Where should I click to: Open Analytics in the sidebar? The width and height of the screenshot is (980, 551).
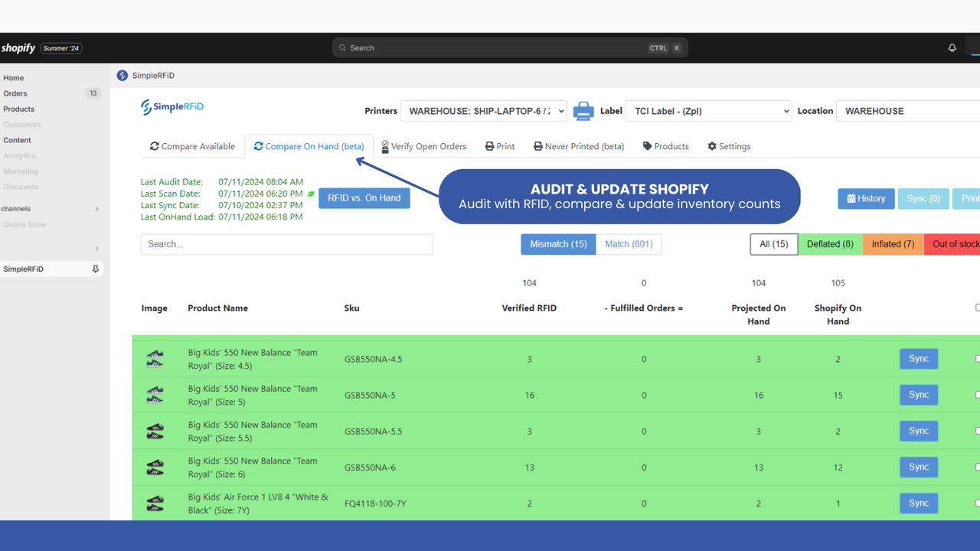[19, 155]
